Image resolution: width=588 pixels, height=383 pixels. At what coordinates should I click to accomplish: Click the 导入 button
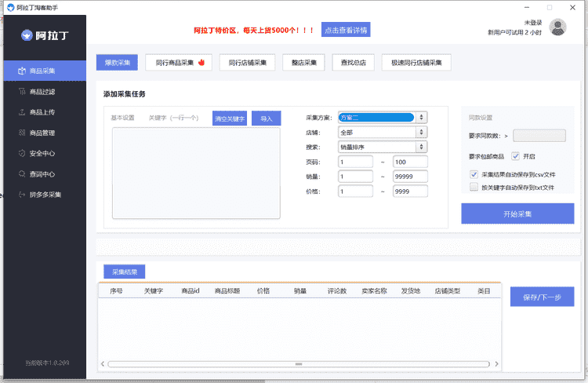click(267, 119)
